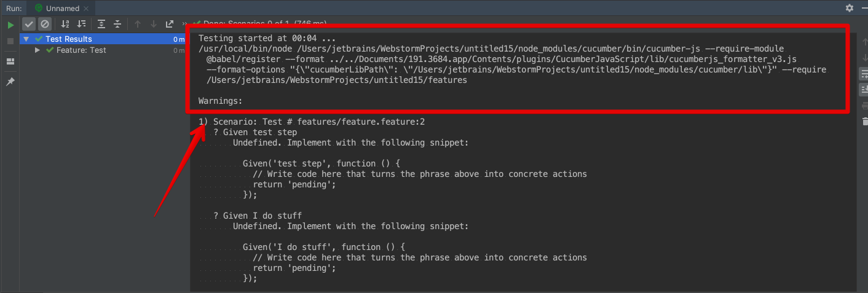The image size is (868, 293).
Task: Open Run panel settings gear
Action: (850, 8)
